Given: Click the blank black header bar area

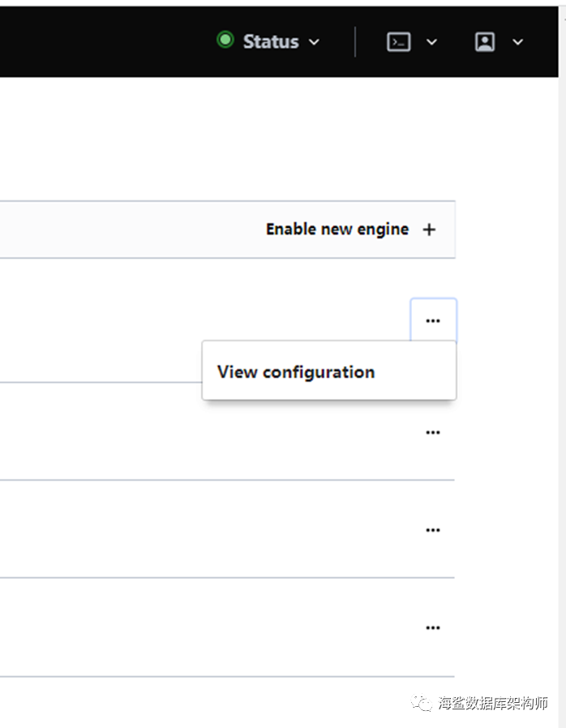Looking at the screenshot, I should coord(107,41).
